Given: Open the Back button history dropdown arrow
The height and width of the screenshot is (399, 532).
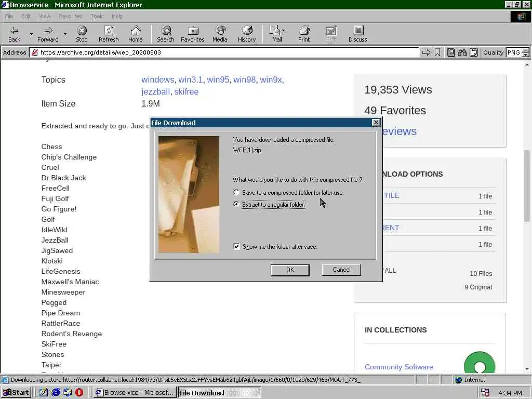Looking at the screenshot, I should (x=31, y=34).
